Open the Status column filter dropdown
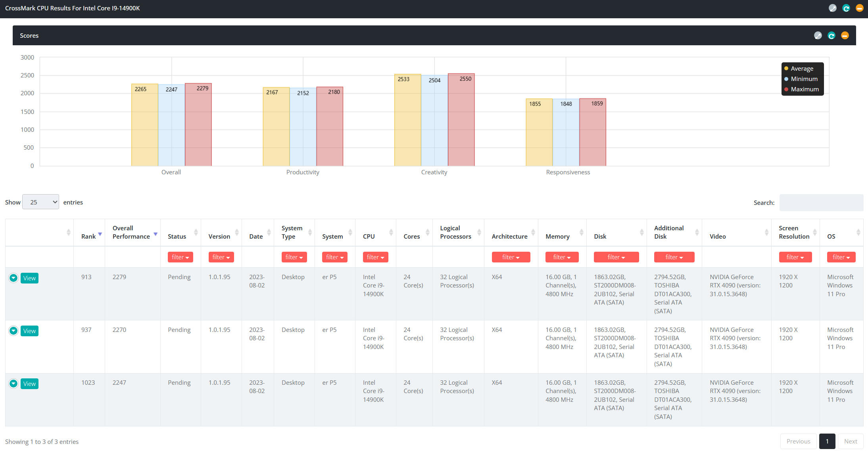868x455 pixels. pos(181,257)
